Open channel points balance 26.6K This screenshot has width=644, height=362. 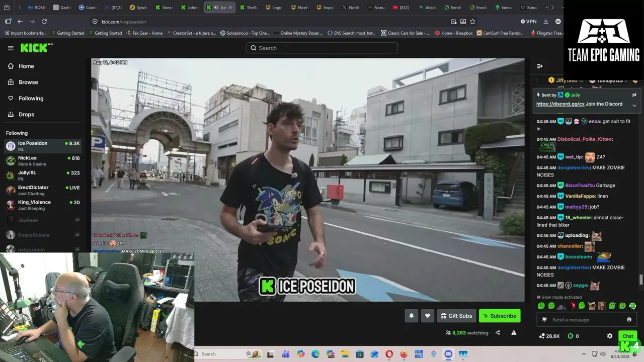(x=549, y=336)
